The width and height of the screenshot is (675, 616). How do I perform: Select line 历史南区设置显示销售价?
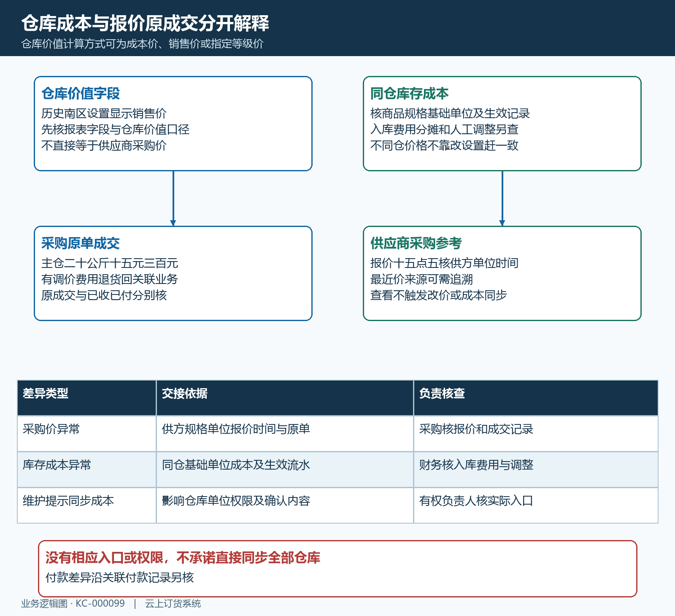click(x=104, y=113)
